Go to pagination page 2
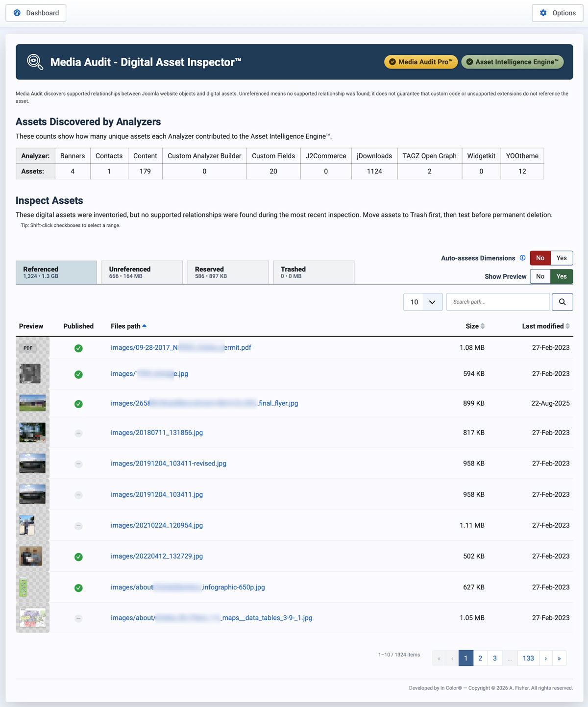The height and width of the screenshot is (707, 588). point(480,658)
